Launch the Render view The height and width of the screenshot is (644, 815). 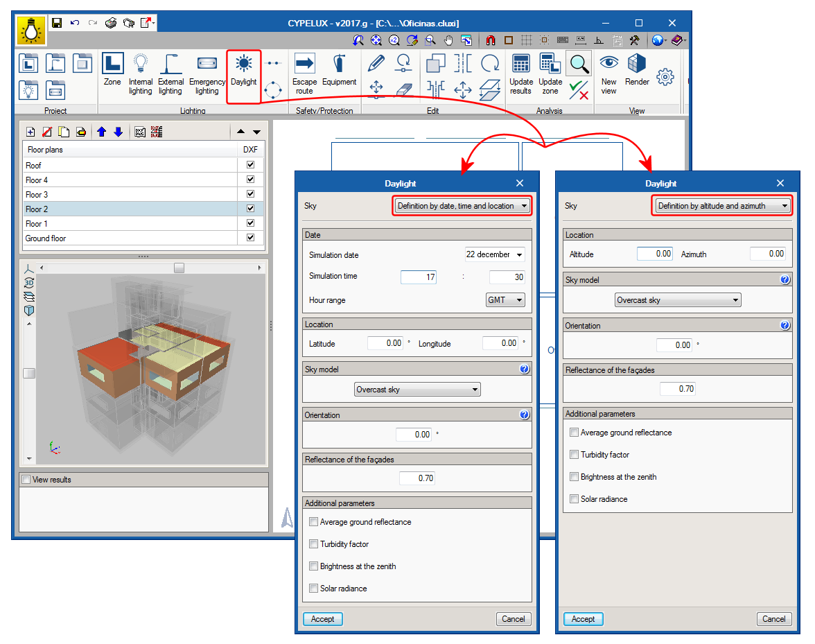(x=637, y=72)
